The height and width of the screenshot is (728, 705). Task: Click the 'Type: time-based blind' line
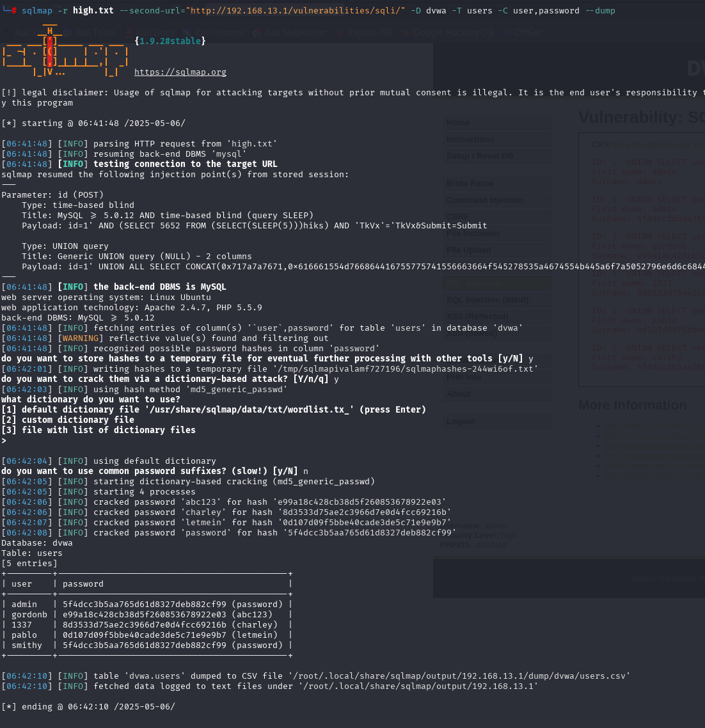click(78, 205)
